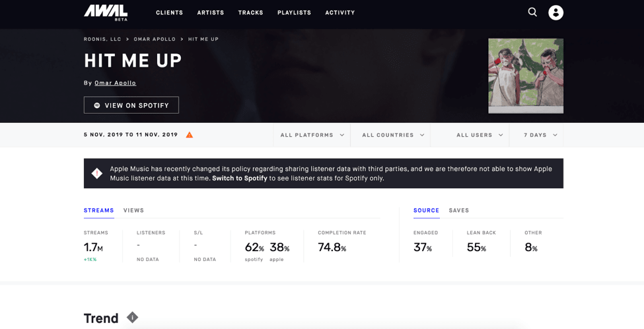Click the 38% apple platform value
Viewport: 644px width, 329px height.
(x=279, y=248)
